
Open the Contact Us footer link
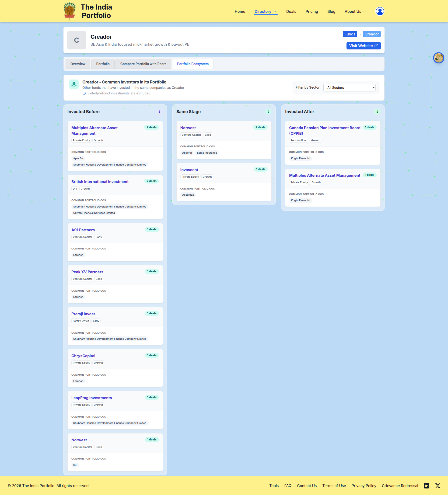tap(307, 486)
